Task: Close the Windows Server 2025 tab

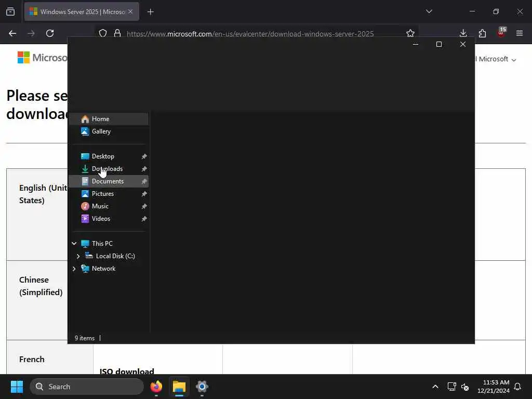Action: (x=130, y=11)
